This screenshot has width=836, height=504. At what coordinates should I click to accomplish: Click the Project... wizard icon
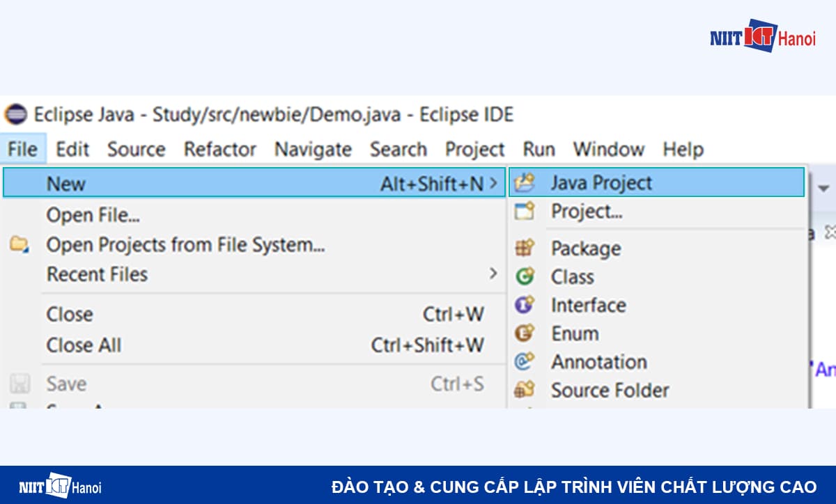pyautogui.click(x=526, y=211)
